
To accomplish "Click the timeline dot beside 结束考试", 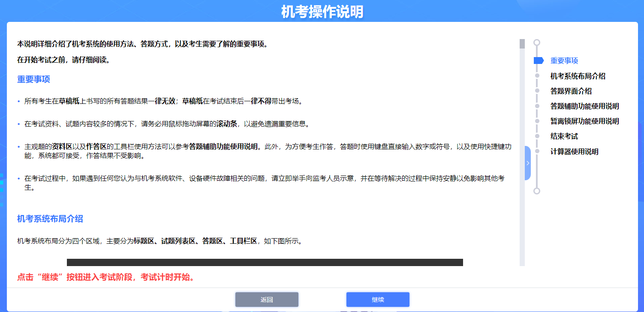I will [x=536, y=136].
